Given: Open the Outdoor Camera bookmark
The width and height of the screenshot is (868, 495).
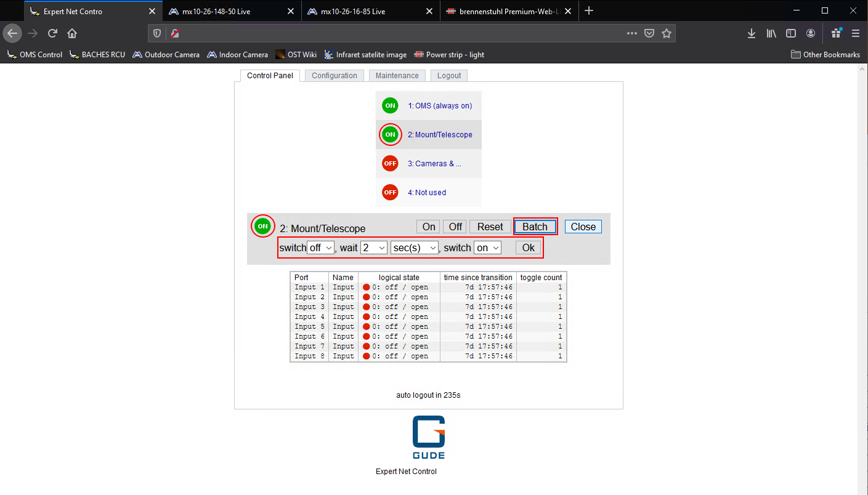Looking at the screenshot, I should [166, 55].
